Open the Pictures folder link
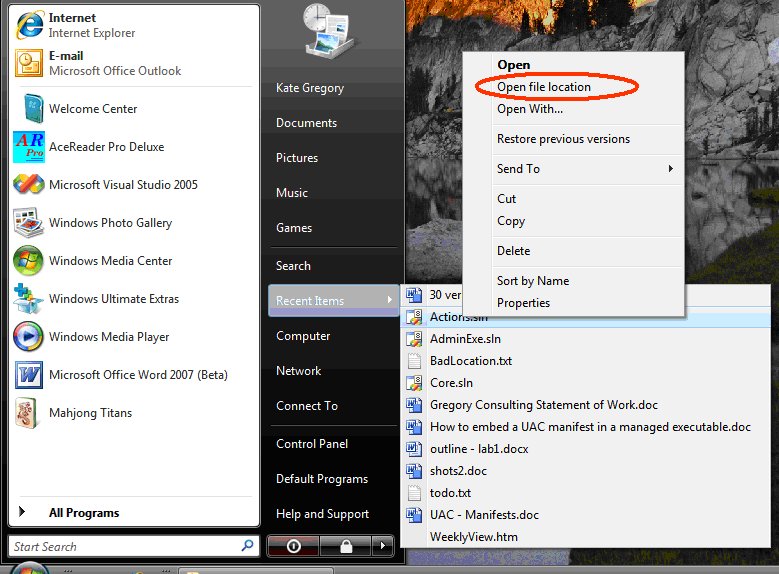 click(x=297, y=158)
